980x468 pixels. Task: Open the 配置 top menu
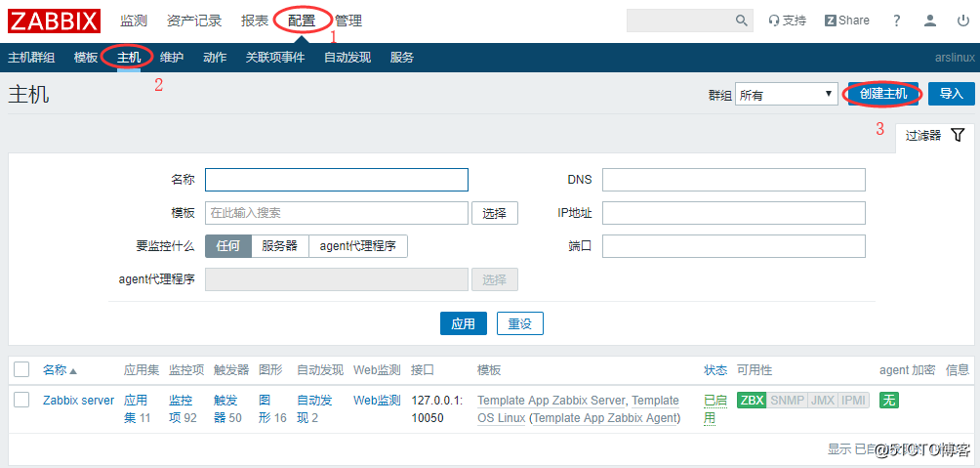[302, 21]
